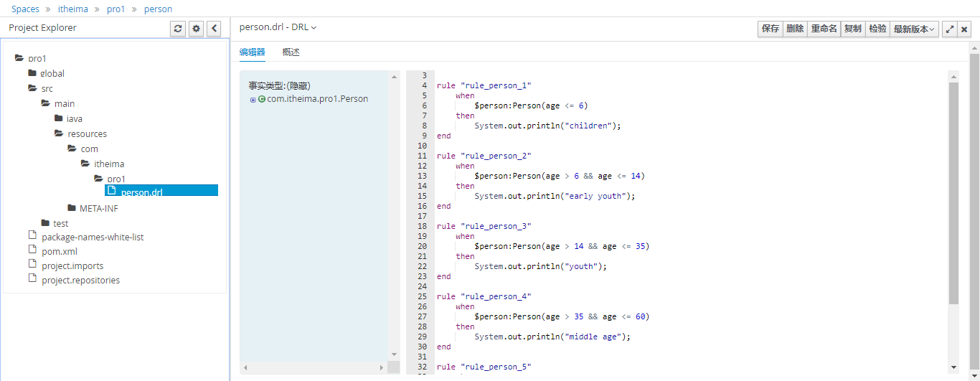
Task: Switch to the 概述 overview tab
Action: coord(291,52)
